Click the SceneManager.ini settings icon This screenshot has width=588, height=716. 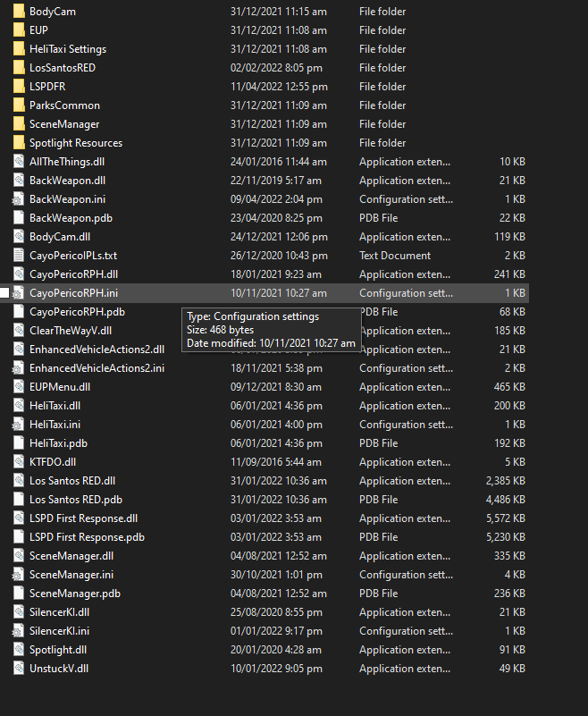(18, 575)
